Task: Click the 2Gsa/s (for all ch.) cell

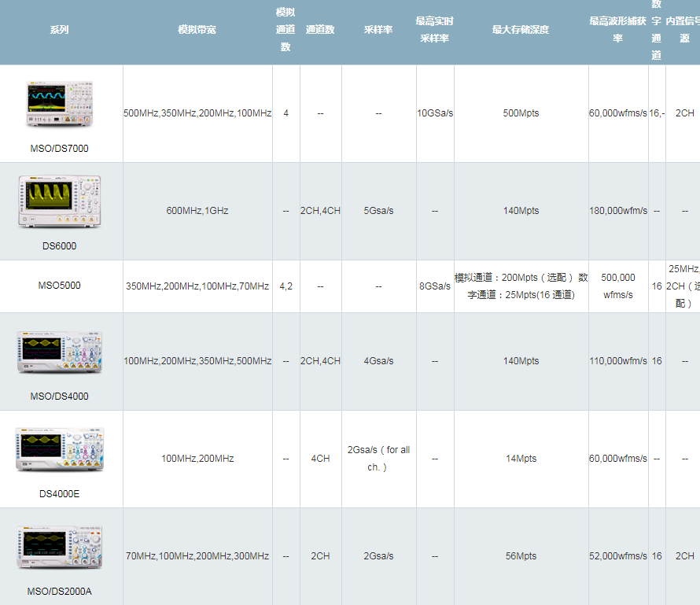Action: coord(378,459)
